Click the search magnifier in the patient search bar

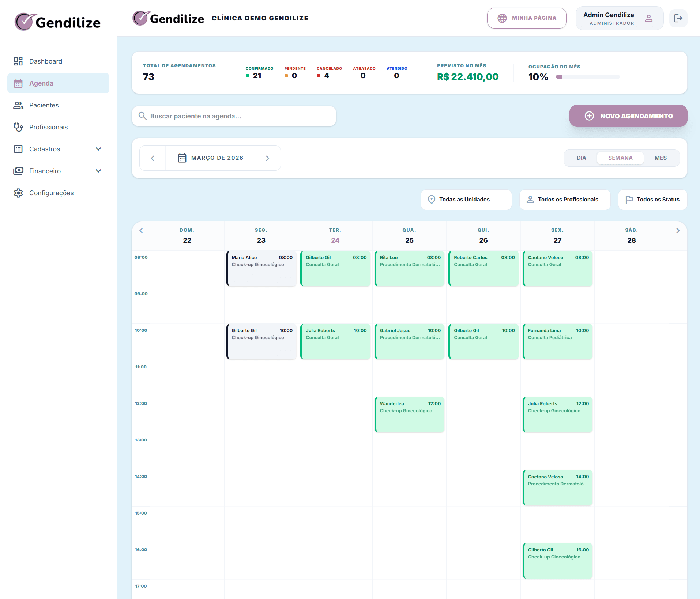click(x=143, y=116)
